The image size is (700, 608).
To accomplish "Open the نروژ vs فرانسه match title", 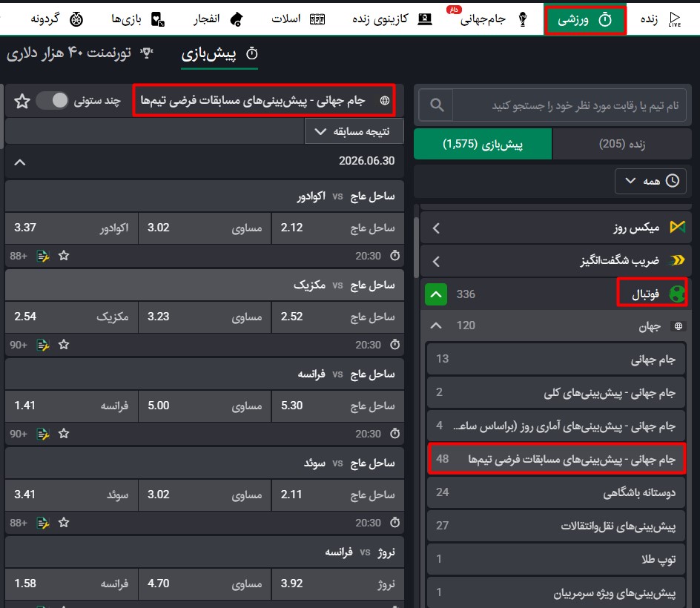I will (360, 552).
